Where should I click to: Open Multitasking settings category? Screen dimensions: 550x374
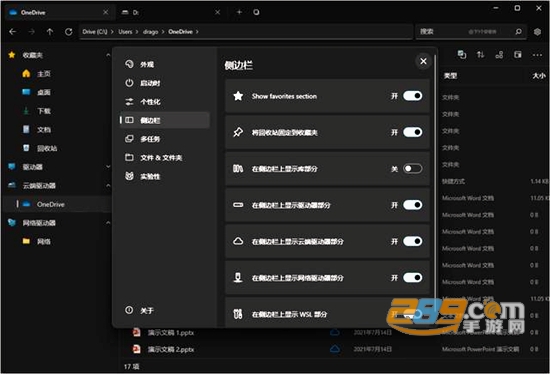tap(165, 139)
